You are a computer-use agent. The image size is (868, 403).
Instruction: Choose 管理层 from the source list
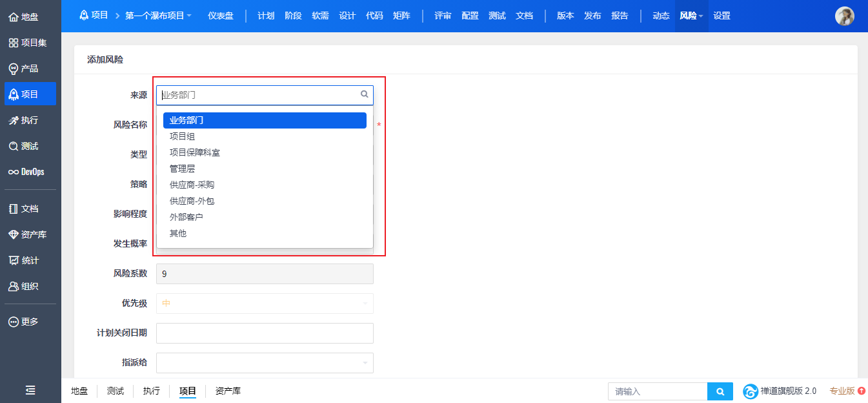point(265,169)
